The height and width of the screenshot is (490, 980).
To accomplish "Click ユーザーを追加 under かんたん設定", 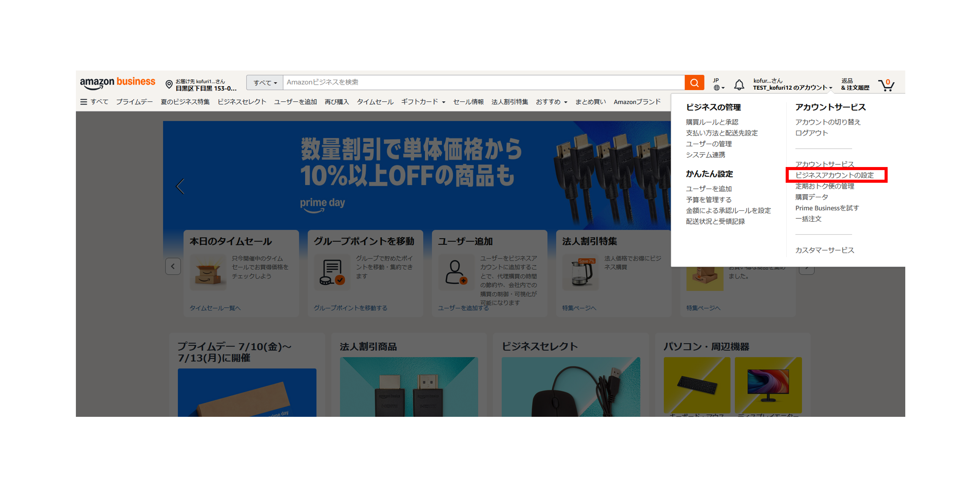I will (709, 188).
